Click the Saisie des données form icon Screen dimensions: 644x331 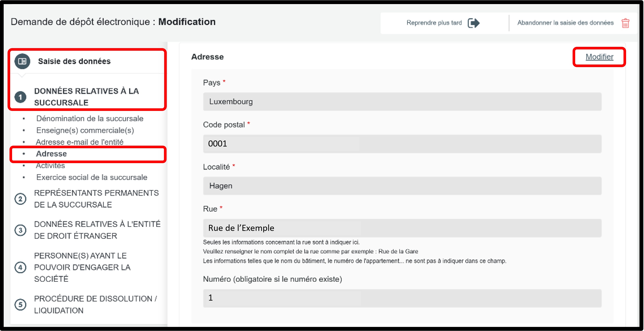click(x=22, y=61)
